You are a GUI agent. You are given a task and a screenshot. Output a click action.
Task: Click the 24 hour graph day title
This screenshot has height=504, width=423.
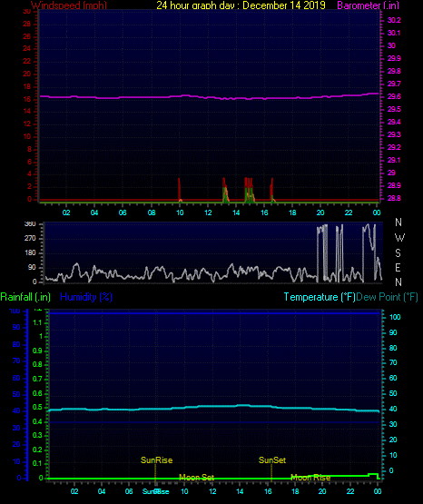click(x=241, y=5)
